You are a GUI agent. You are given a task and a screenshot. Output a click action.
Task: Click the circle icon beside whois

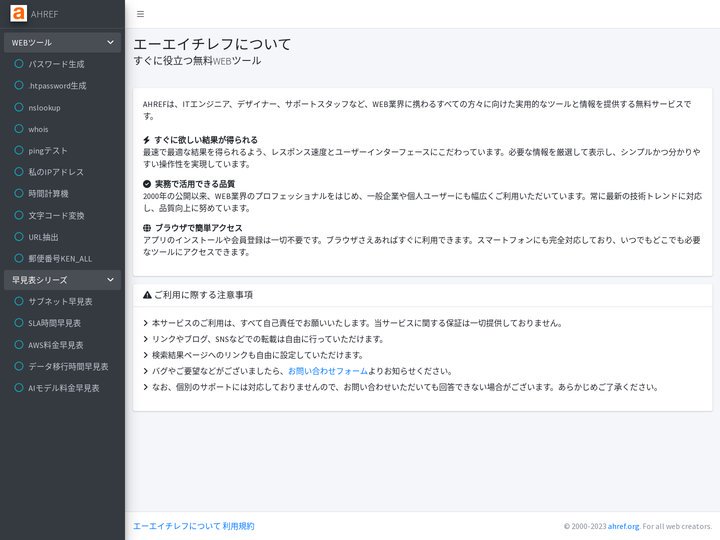[x=19, y=129]
